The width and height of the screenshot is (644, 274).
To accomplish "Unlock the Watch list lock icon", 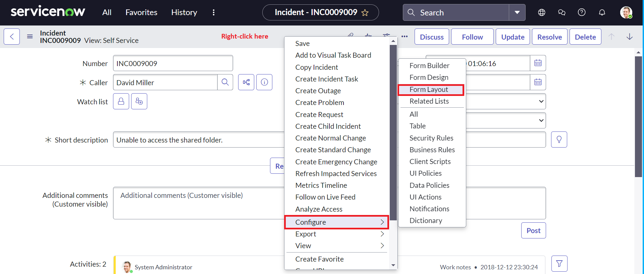I will click(121, 101).
